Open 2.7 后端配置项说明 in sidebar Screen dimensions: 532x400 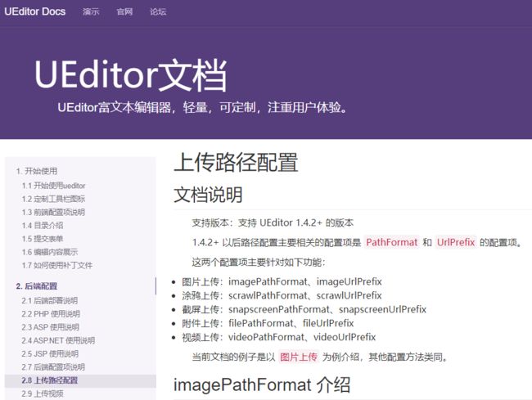click(53, 366)
